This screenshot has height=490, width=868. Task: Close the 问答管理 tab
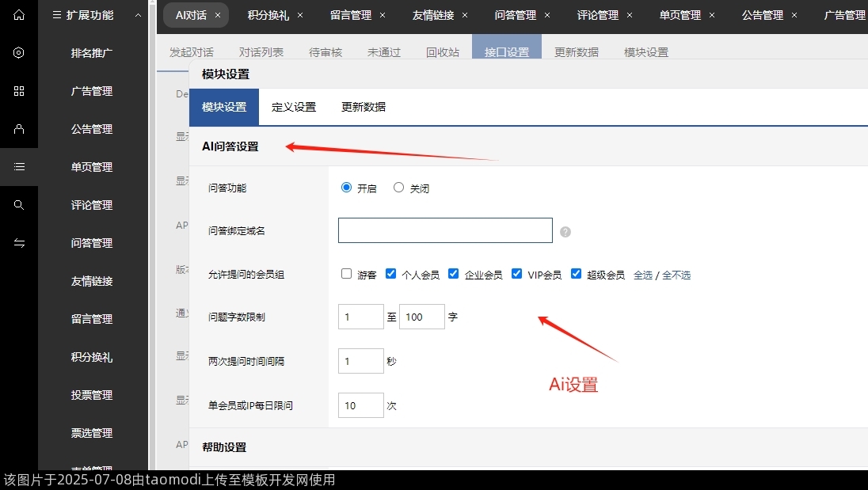[x=546, y=14]
